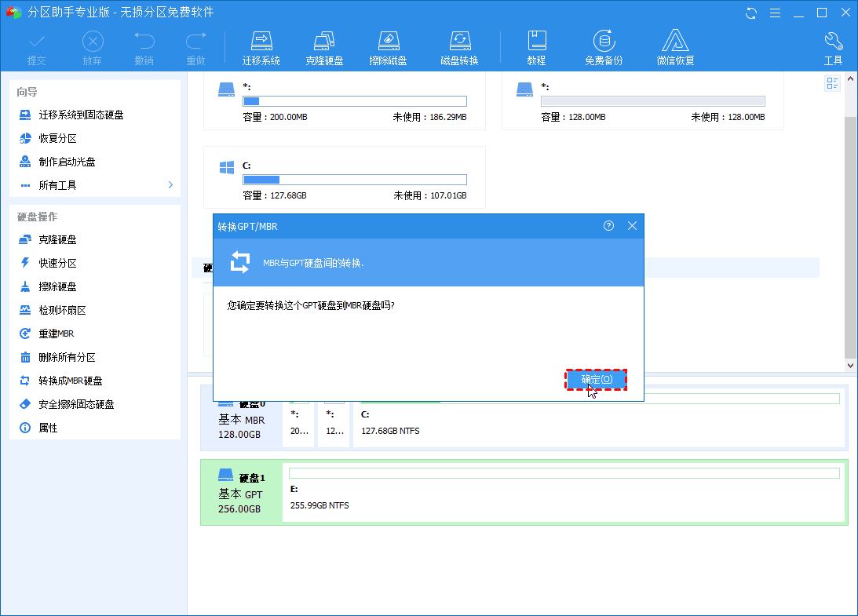
Task: Toggle the partition view layout icon
Action: pyautogui.click(x=832, y=84)
